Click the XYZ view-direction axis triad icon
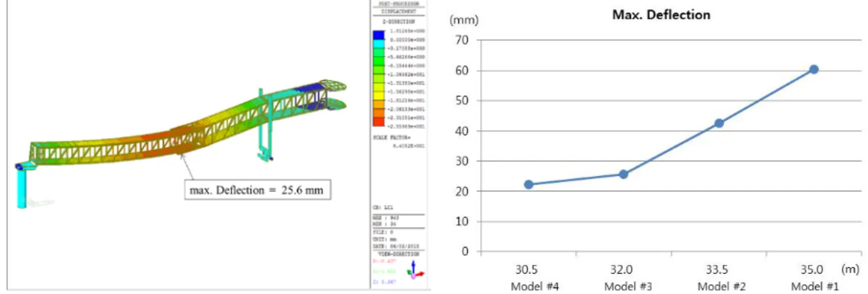 [x=416, y=270]
